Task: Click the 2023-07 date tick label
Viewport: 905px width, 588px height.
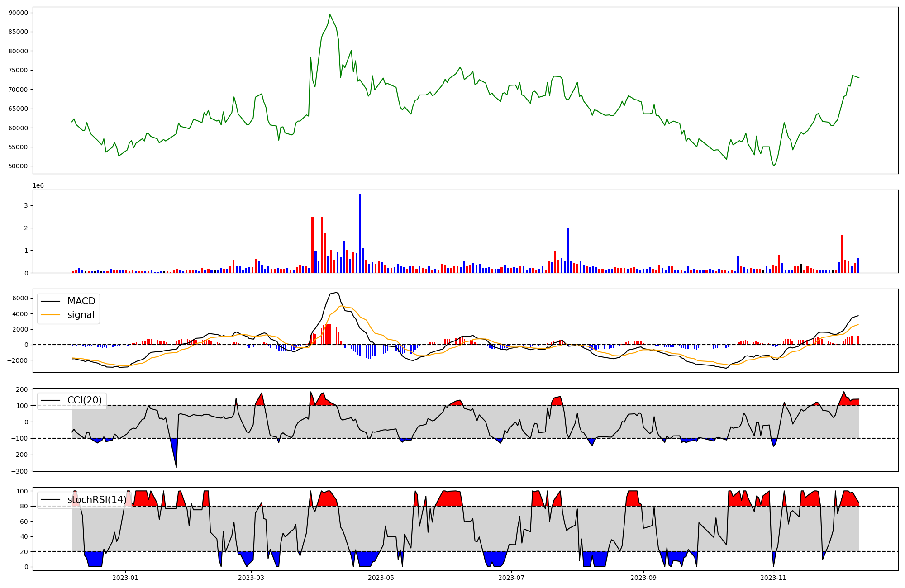Action: 511,578
